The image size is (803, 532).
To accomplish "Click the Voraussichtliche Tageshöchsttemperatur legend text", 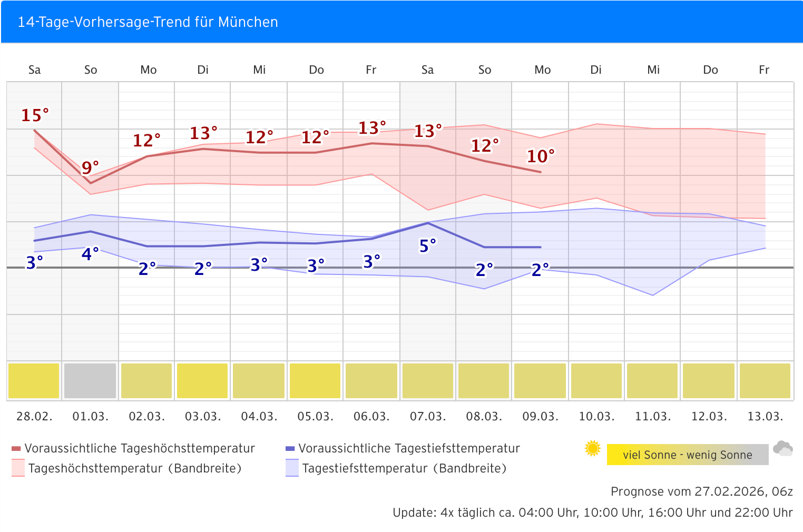I will coord(140,448).
